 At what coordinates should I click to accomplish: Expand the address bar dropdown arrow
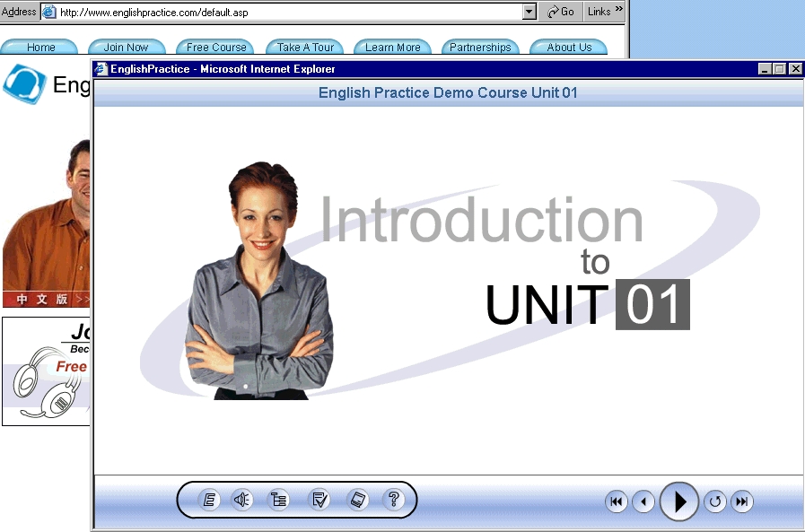point(529,12)
